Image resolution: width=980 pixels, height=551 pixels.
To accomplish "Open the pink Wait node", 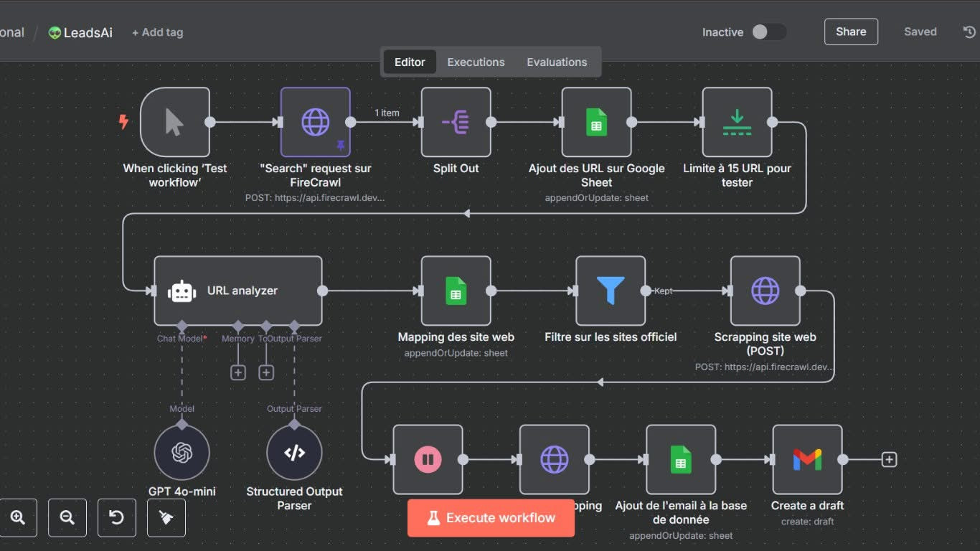I will click(x=428, y=459).
